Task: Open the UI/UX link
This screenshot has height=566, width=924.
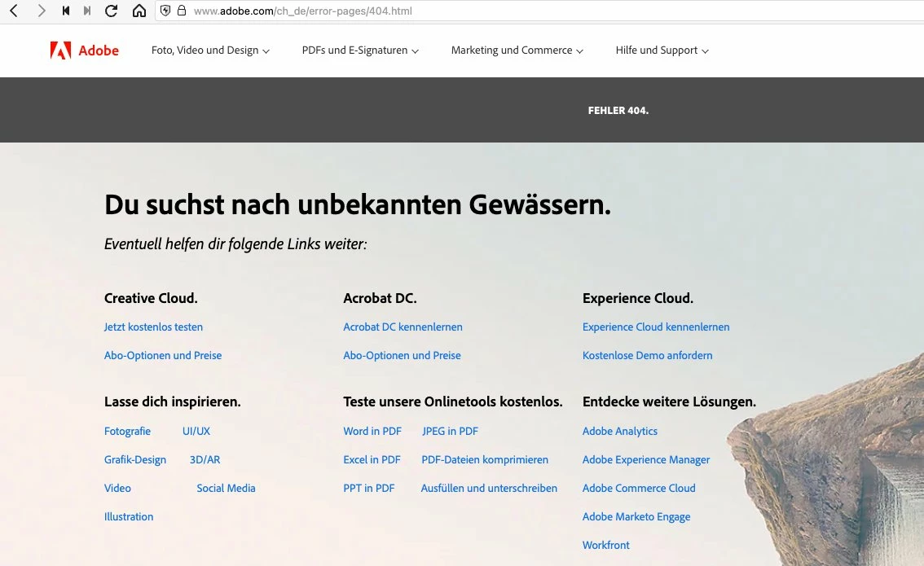Action: [x=196, y=431]
